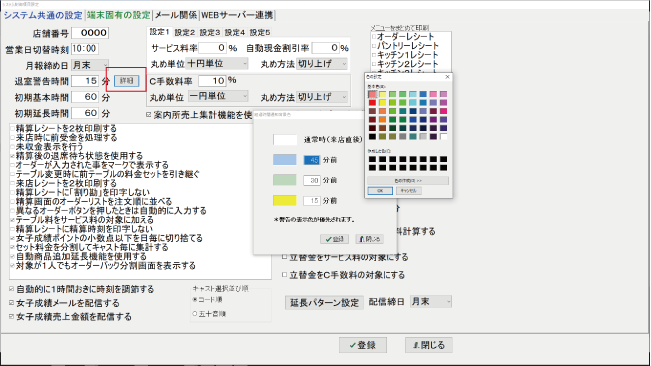Switch to the WEBサーバー連携 tab

coord(237,15)
